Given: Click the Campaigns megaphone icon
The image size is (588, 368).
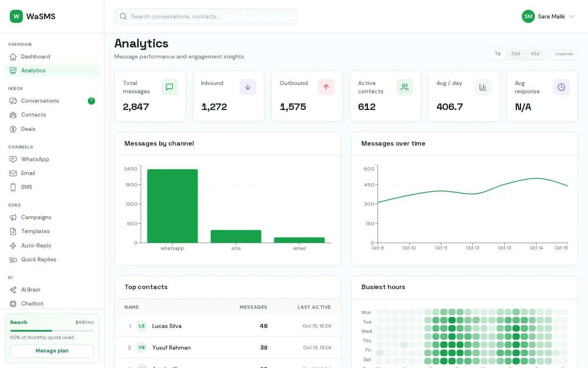Looking at the screenshot, I should pyautogui.click(x=13, y=218).
